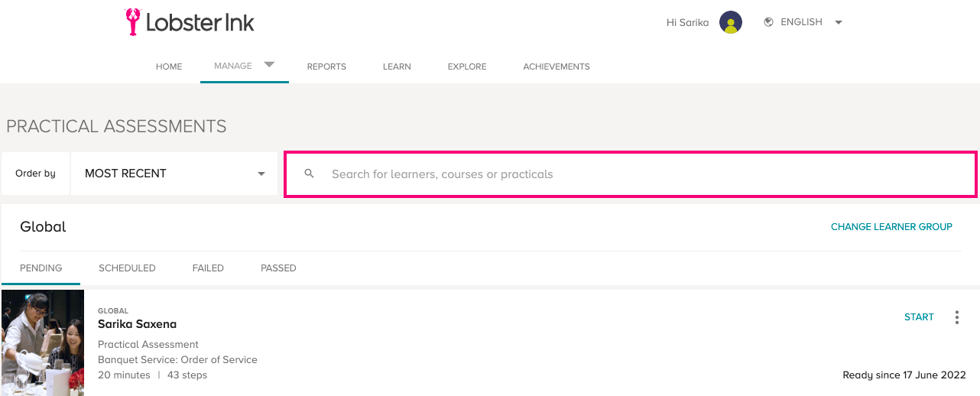980x396 pixels.
Task: Click the '20 minutes' duration text
Action: click(124, 375)
